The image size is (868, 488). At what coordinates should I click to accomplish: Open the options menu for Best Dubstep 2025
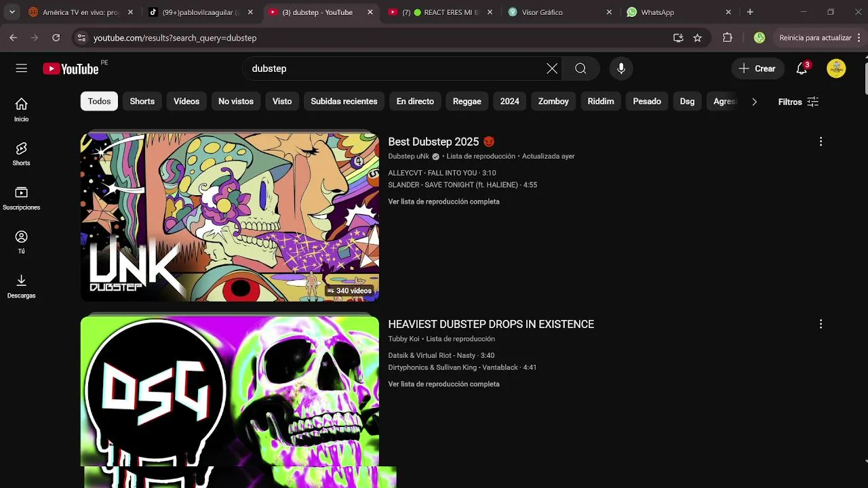pyautogui.click(x=821, y=142)
